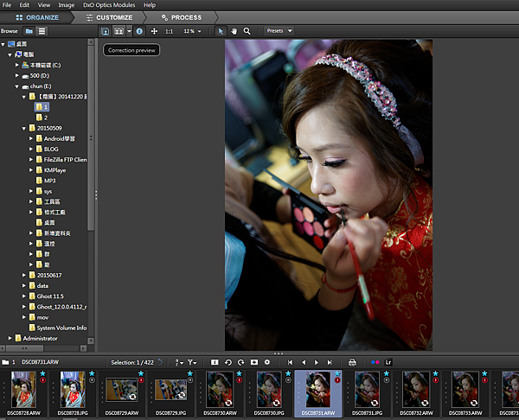The image size is (519, 420).
Task: Open the 12% zoom level dropdown
Action: click(194, 31)
